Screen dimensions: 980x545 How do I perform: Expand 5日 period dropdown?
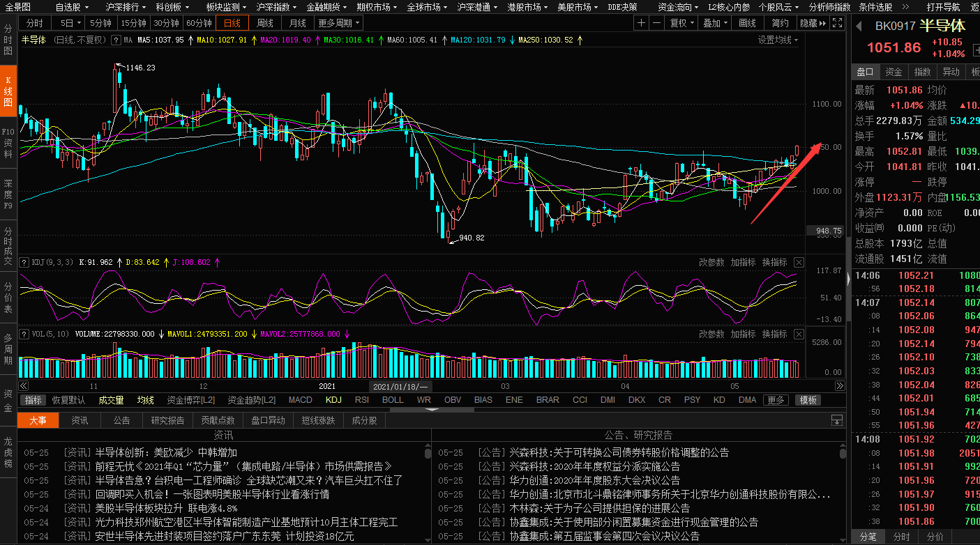click(x=71, y=23)
